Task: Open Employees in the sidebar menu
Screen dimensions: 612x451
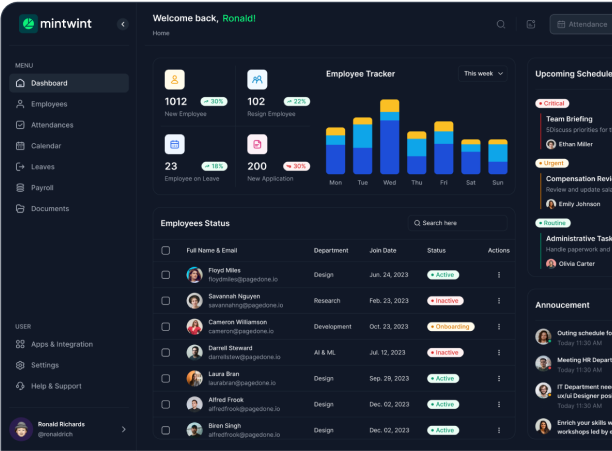Action: click(69, 104)
